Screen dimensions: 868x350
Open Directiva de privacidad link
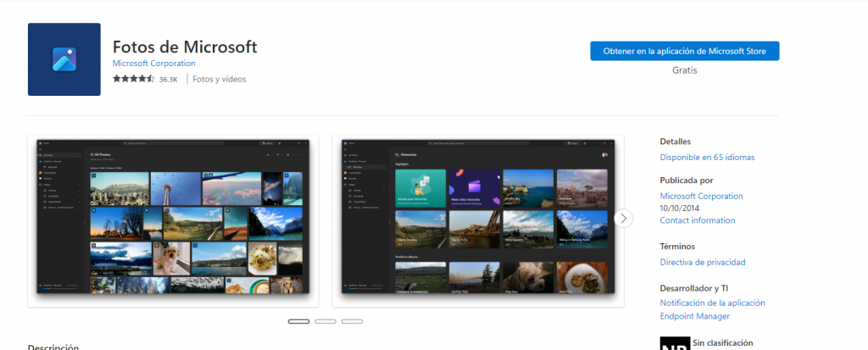click(x=703, y=263)
